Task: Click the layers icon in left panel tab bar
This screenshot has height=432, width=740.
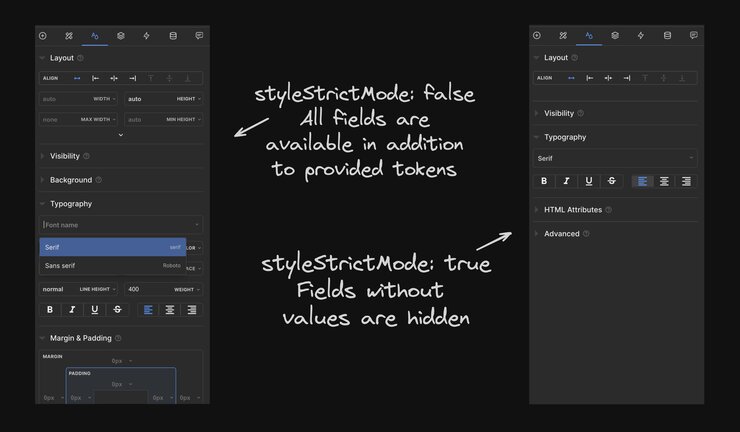Action: click(121, 35)
